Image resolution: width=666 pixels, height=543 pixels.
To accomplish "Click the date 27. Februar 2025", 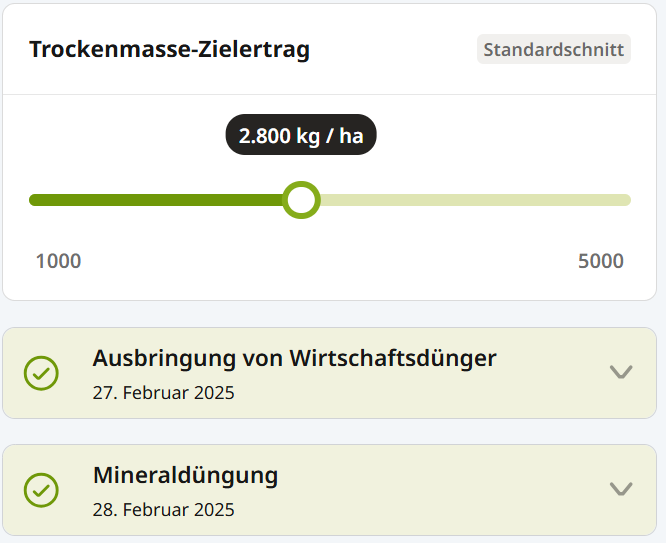I will (163, 392).
